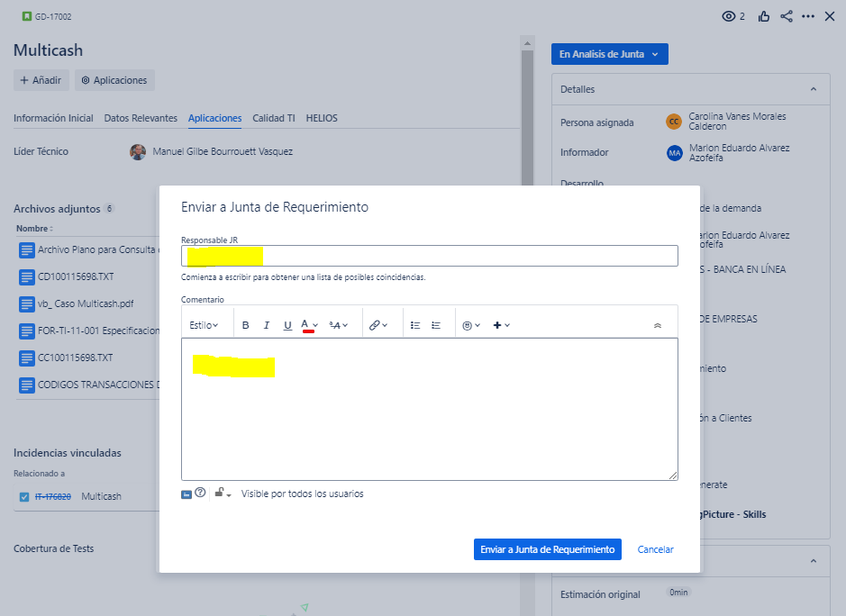Insert a bulleted list
This screenshot has width=846, height=616.
point(415,325)
